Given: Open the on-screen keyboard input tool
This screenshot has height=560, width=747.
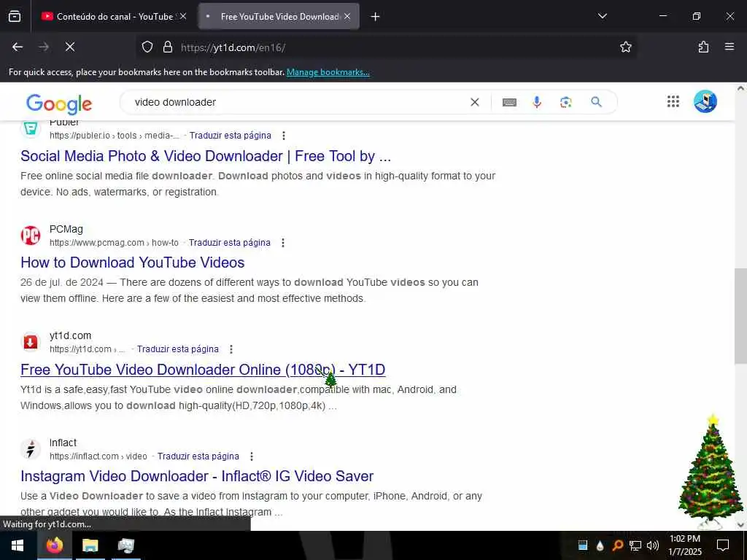Looking at the screenshot, I should pos(509,102).
